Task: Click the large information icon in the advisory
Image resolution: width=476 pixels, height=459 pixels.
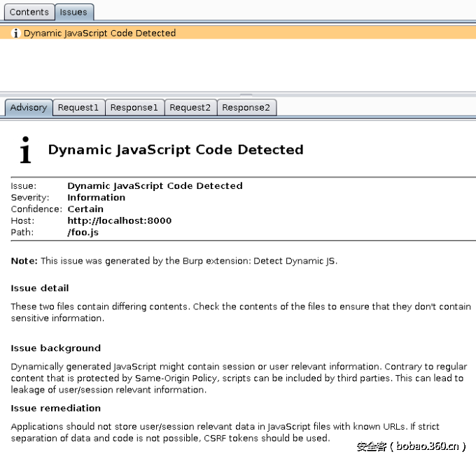Action: (26, 150)
